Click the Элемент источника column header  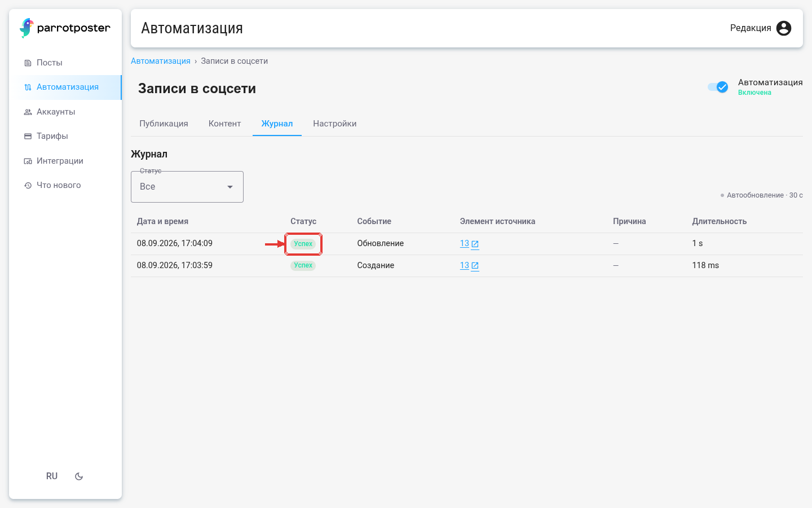[497, 221]
